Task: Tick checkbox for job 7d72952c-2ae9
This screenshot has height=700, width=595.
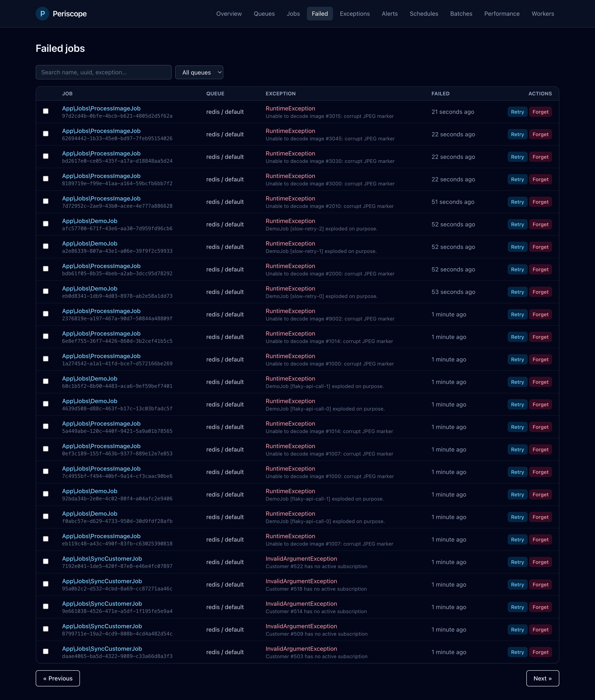Action: tap(45, 201)
